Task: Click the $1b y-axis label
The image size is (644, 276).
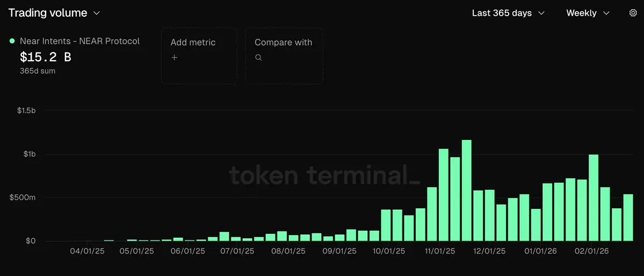Action: tap(28, 154)
